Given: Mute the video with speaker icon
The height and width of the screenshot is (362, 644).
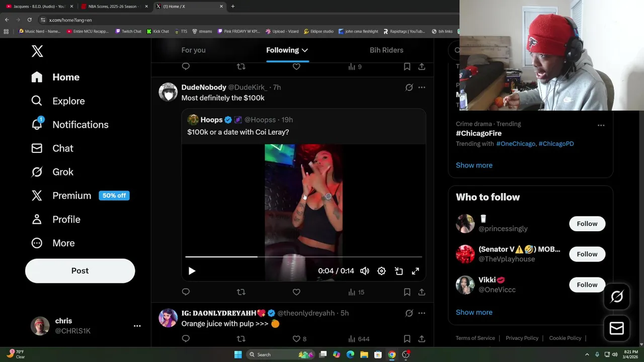Looking at the screenshot, I should (x=365, y=271).
